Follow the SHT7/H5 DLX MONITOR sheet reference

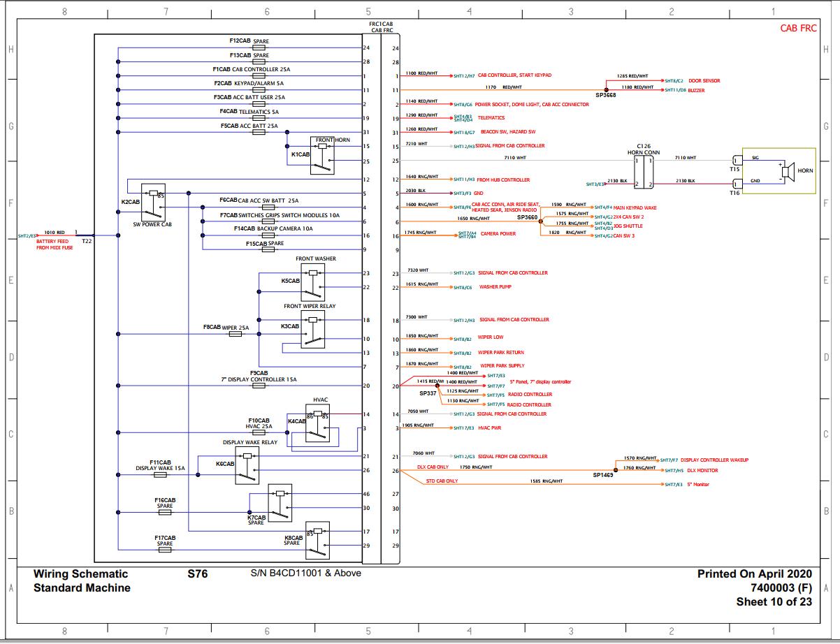coord(674,471)
